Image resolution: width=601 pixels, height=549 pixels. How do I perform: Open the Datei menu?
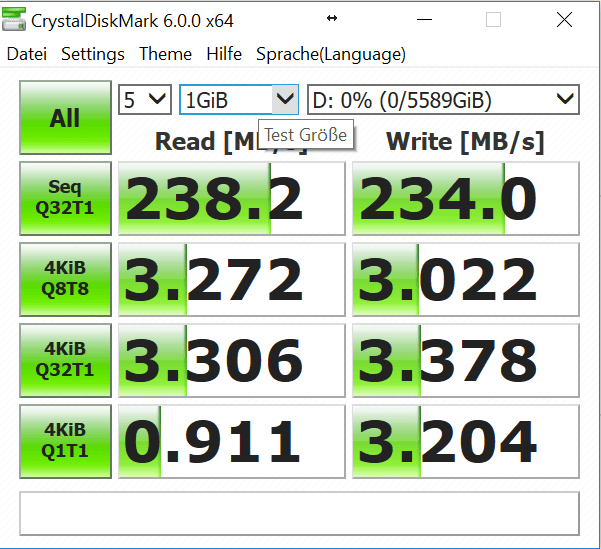click(27, 54)
